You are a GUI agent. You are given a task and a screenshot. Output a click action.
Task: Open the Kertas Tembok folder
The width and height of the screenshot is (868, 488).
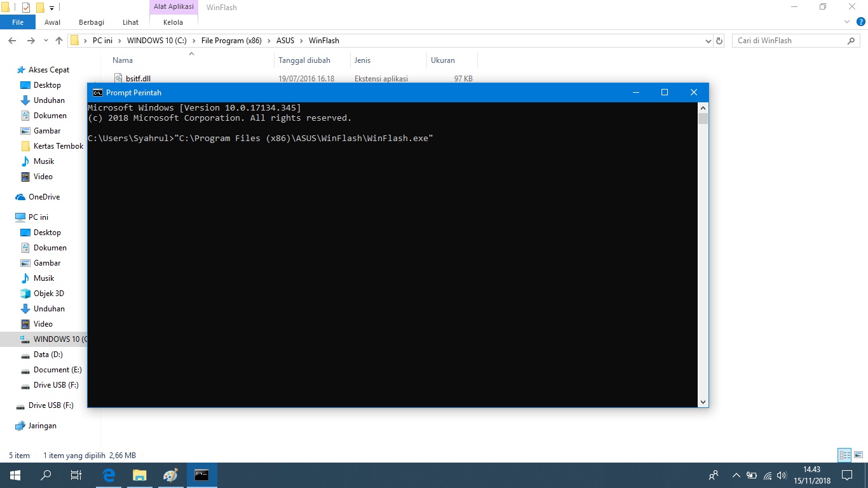58,146
